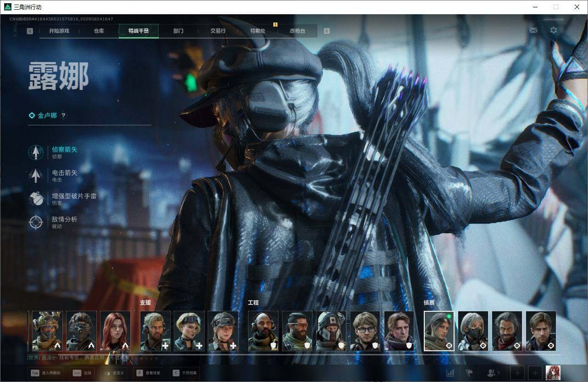Open the mail envelope icon

533,30
